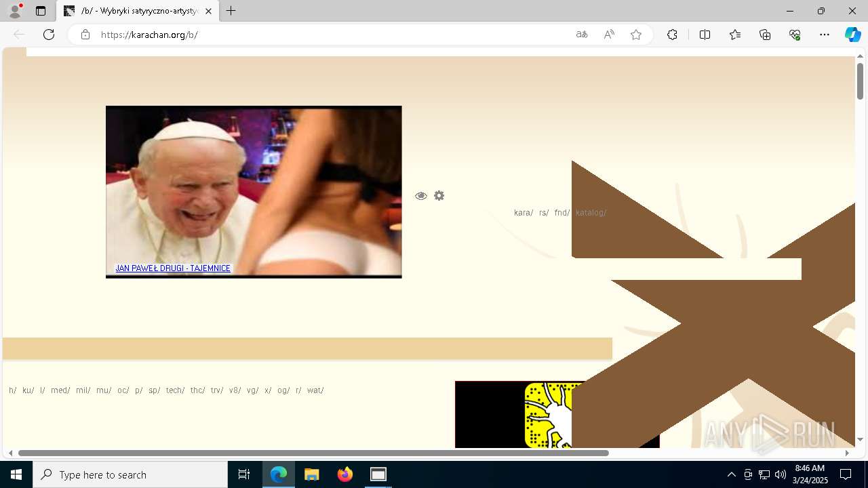Open JAN PAWEŁ DRUGI - TAJEMNICE link
Image resolution: width=868 pixels, height=488 pixels.
[173, 268]
